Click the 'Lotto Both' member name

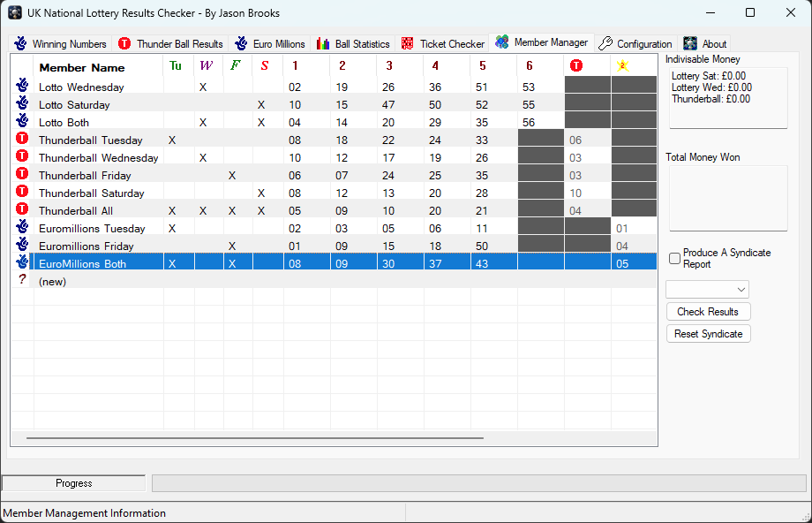click(x=64, y=122)
